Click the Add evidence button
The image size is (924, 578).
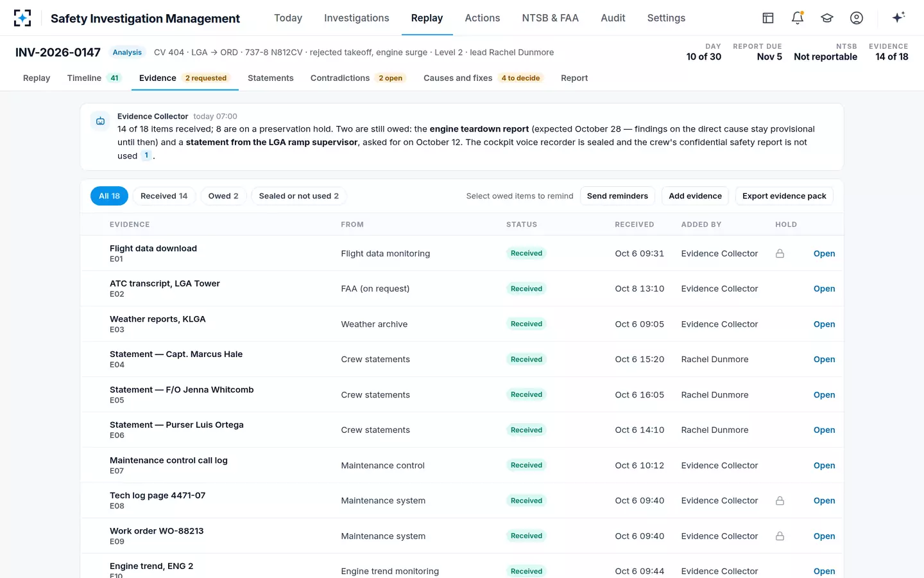695,196
